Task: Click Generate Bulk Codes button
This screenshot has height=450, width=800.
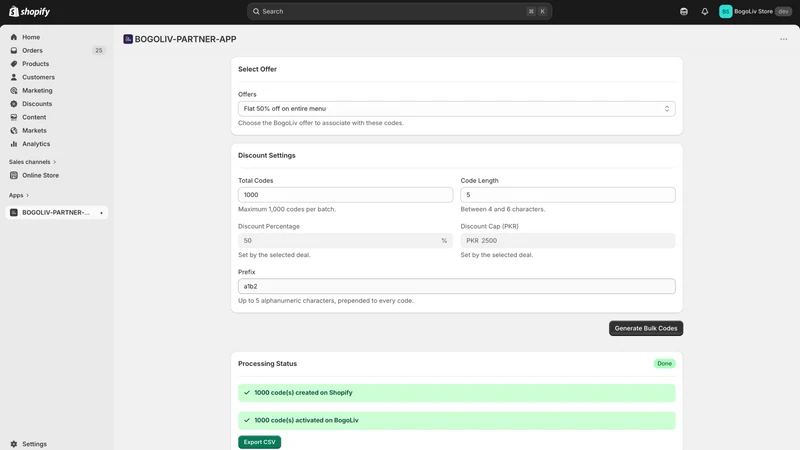Action: (645, 329)
